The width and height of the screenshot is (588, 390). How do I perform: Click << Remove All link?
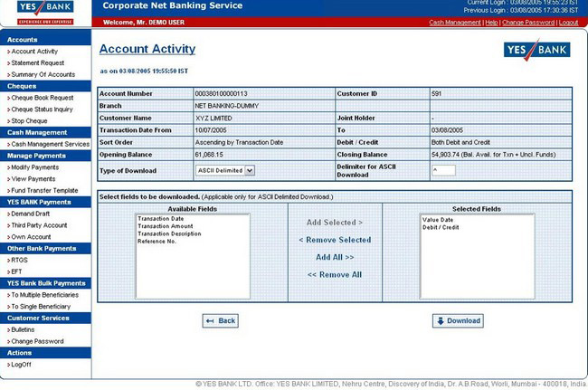point(335,275)
